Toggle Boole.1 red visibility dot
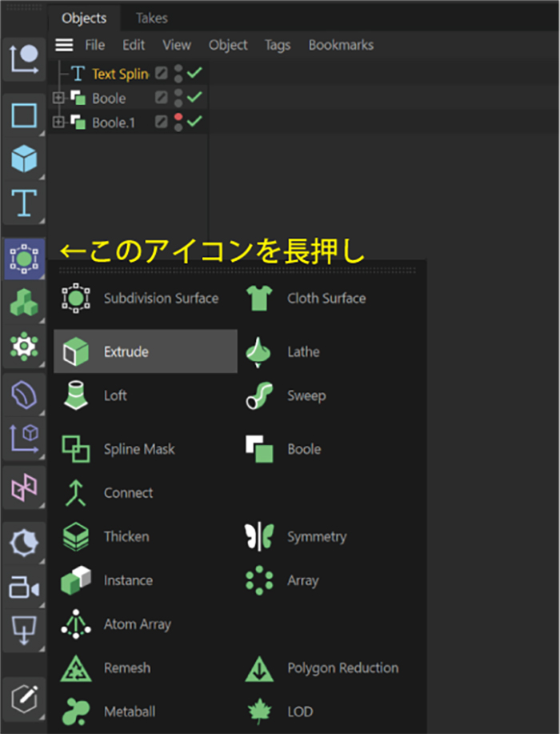Screen dimensions: 560x734 [178, 117]
